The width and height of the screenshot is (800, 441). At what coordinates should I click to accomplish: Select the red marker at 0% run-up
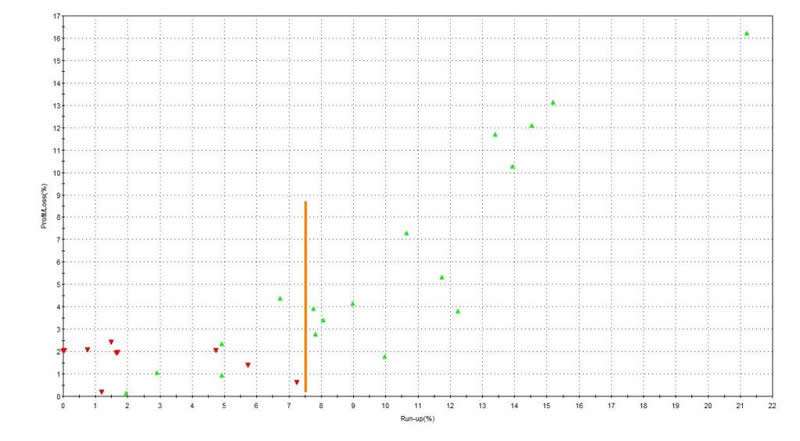click(64, 351)
